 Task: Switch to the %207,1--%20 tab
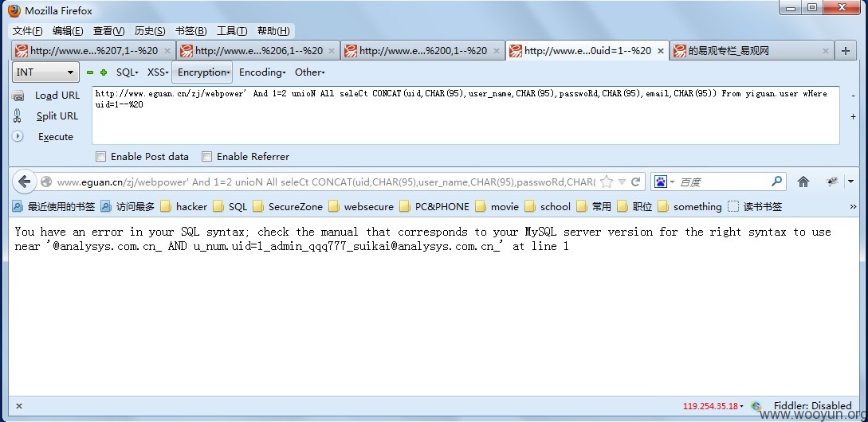(x=93, y=51)
